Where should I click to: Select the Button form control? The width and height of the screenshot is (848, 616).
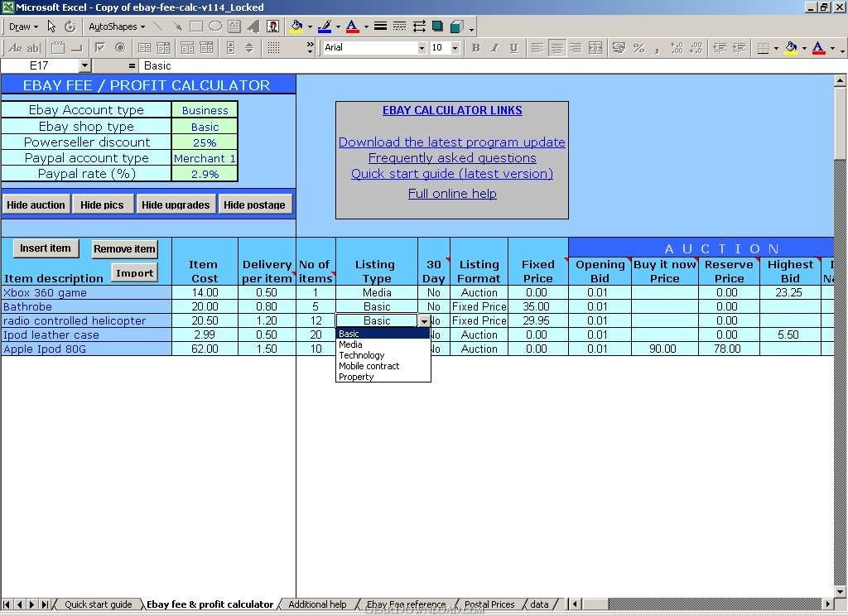77,47
